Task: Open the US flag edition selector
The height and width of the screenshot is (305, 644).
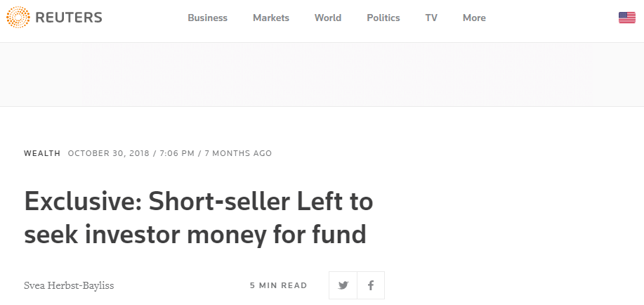Action: coord(626,18)
